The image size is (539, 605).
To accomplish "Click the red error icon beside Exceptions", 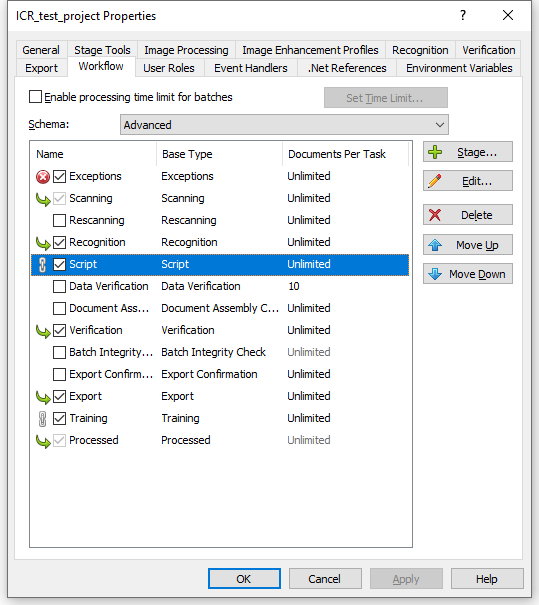I will point(43,177).
